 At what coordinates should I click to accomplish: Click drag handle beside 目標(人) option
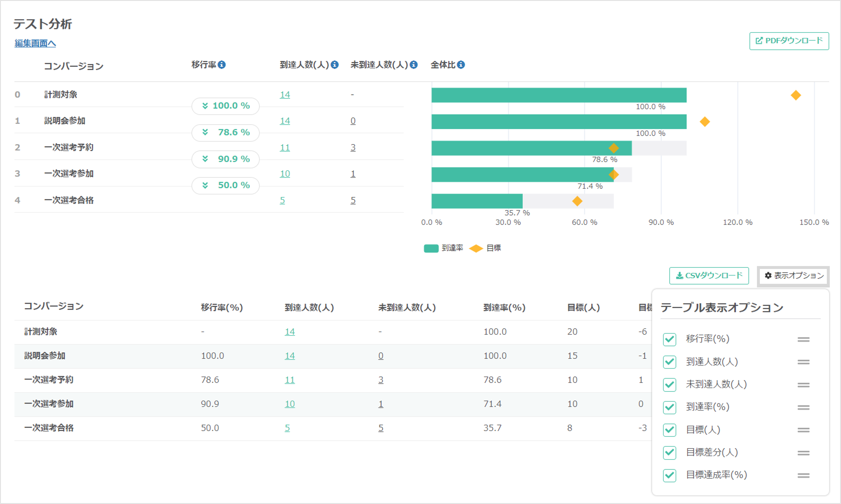[x=803, y=430]
